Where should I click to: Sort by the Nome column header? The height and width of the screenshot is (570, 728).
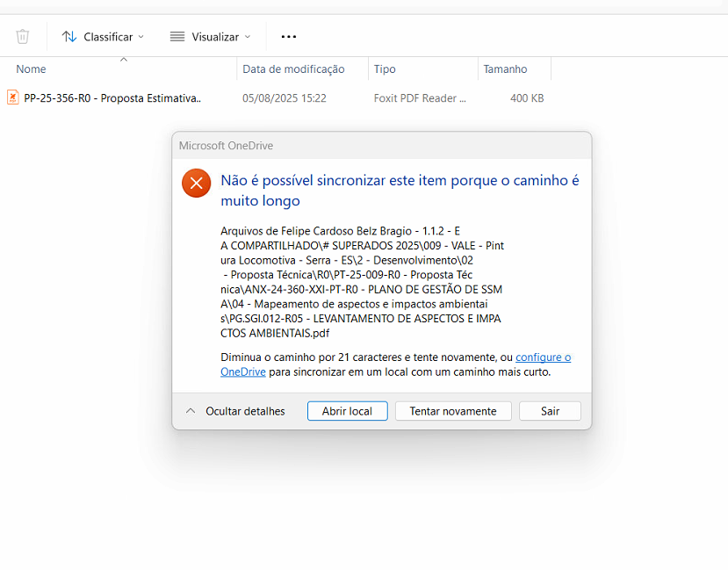(31, 69)
